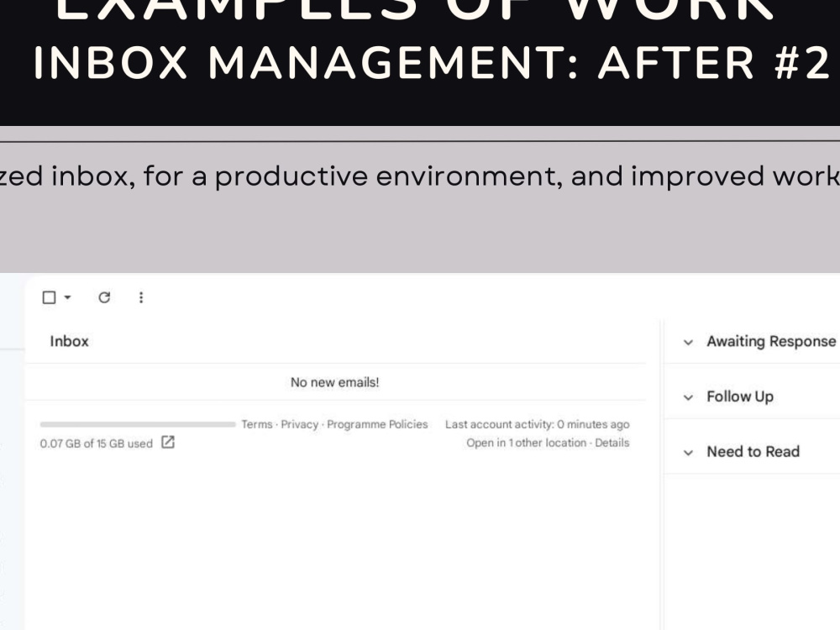The image size is (840, 630).
Task: Refresh the inbox with the reload icon
Action: [104, 297]
